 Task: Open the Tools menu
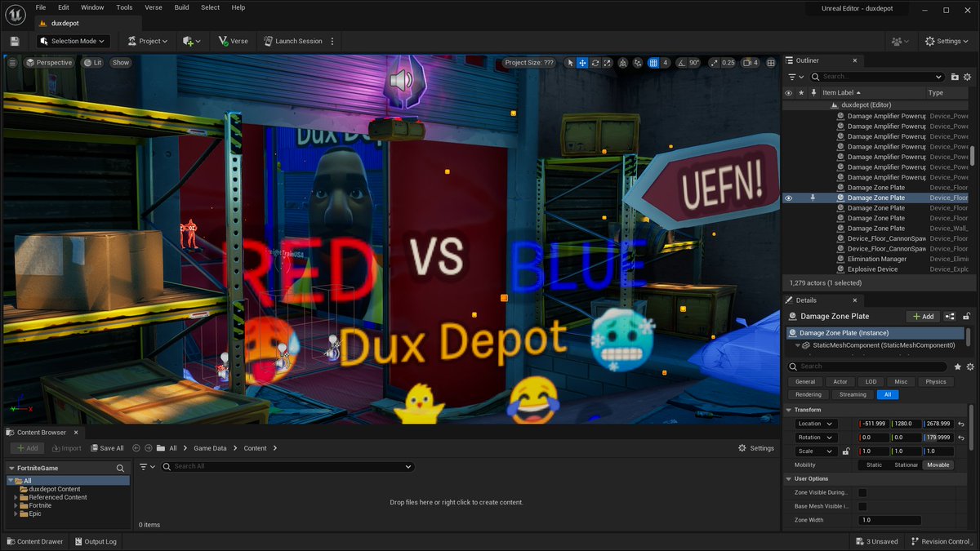click(x=124, y=7)
